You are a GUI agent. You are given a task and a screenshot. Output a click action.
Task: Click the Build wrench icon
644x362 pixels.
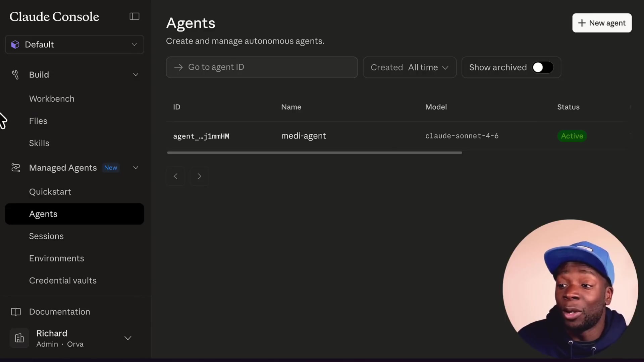[x=15, y=74]
